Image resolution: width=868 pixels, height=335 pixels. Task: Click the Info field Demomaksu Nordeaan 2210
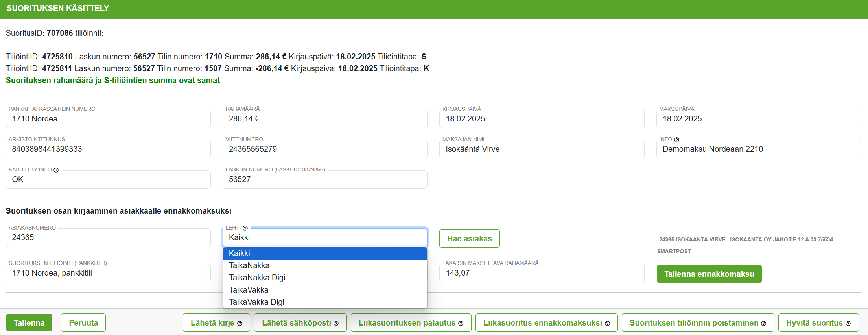759,149
